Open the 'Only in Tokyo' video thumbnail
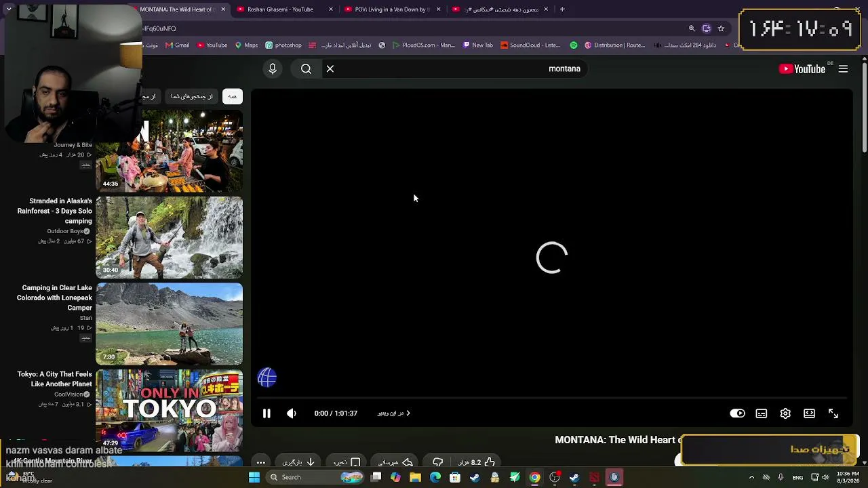The image size is (868, 488). 169,411
